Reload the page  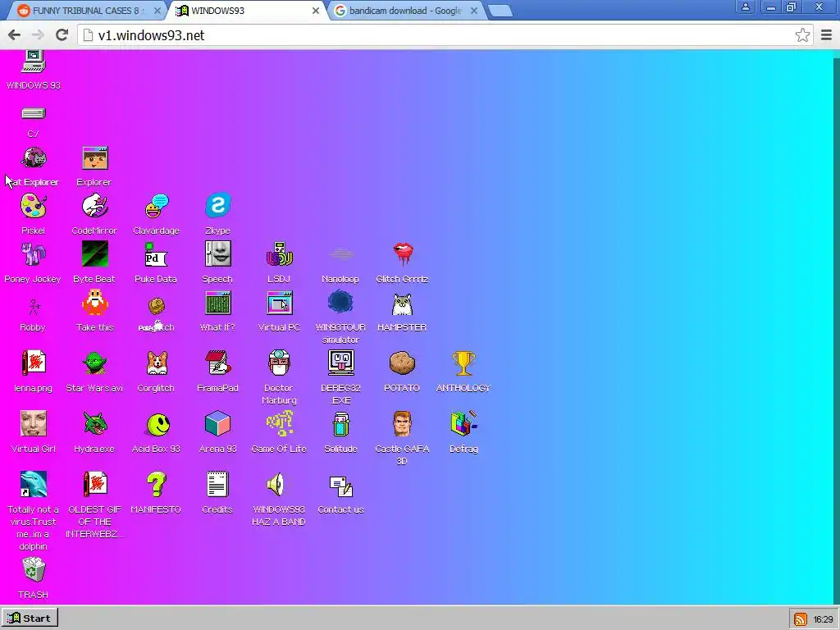coord(62,35)
